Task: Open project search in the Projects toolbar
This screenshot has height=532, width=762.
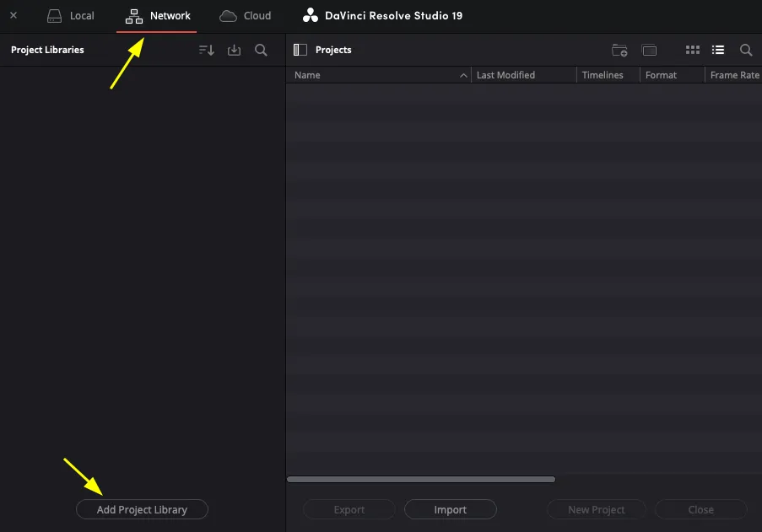Action: click(746, 50)
